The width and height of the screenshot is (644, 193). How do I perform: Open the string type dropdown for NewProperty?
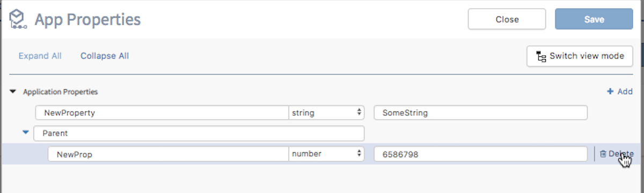click(326, 113)
